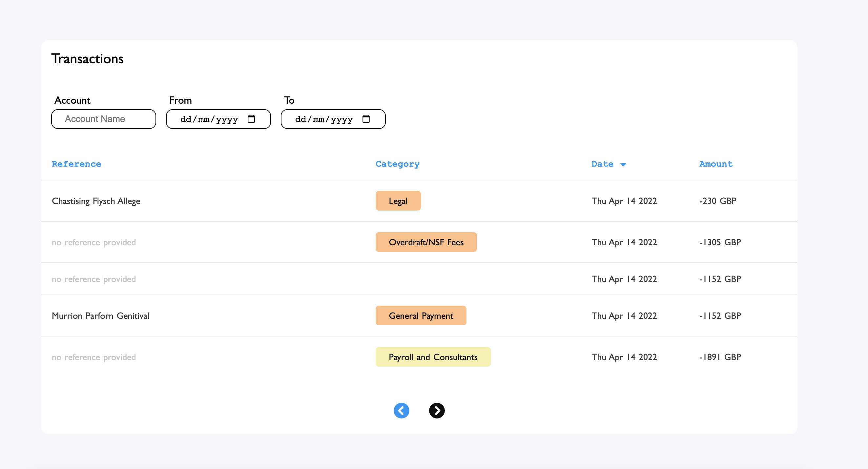Select the Legal category tag
Image resolution: width=868 pixels, height=469 pixels.
(x=398, y=201)
